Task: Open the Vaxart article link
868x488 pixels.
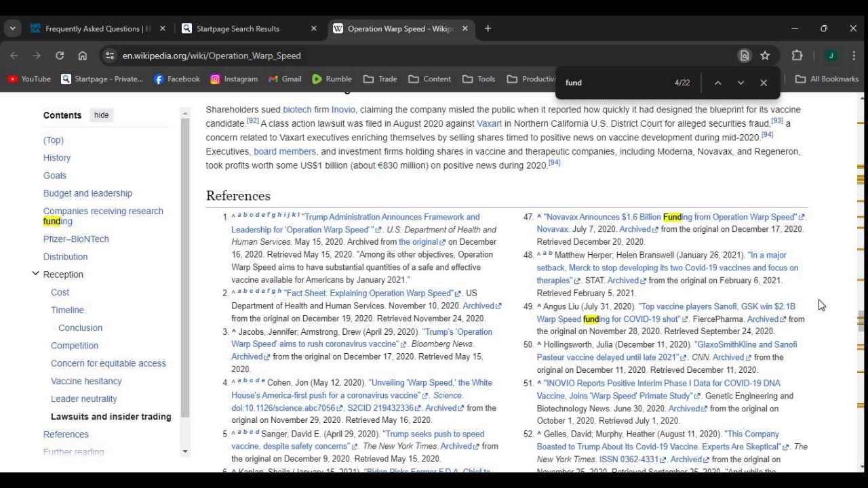Action: coord(489,123)
